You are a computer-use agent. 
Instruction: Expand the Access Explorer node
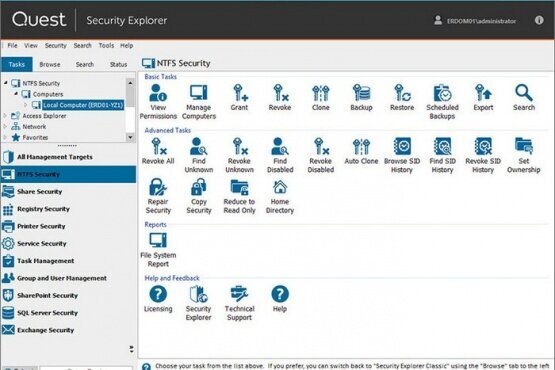[x=5, y=116]
